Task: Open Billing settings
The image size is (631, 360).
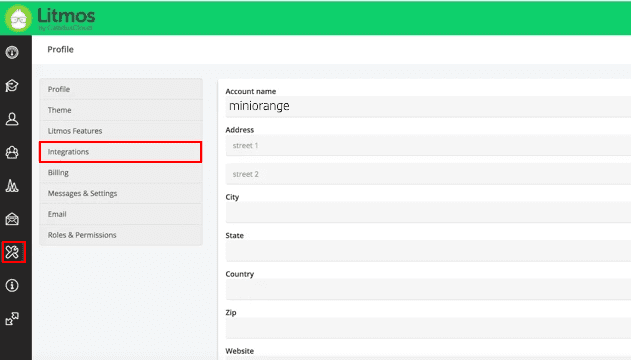Action: [121, 173]
